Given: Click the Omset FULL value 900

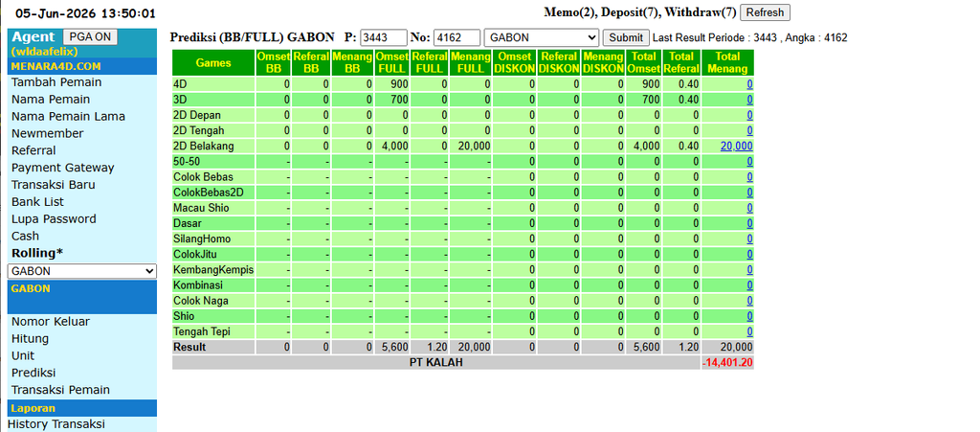Looking at the screenshot, I should pyautogui.click(x=400, y=84).
